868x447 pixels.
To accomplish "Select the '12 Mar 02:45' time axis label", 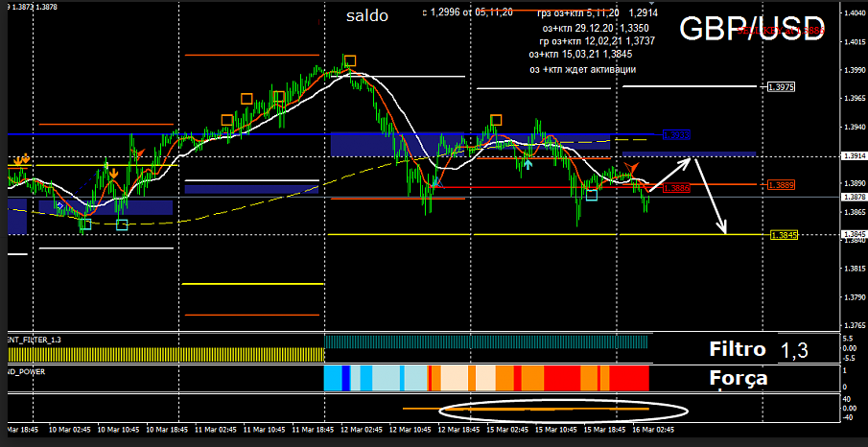I will [x=361, y=431].
